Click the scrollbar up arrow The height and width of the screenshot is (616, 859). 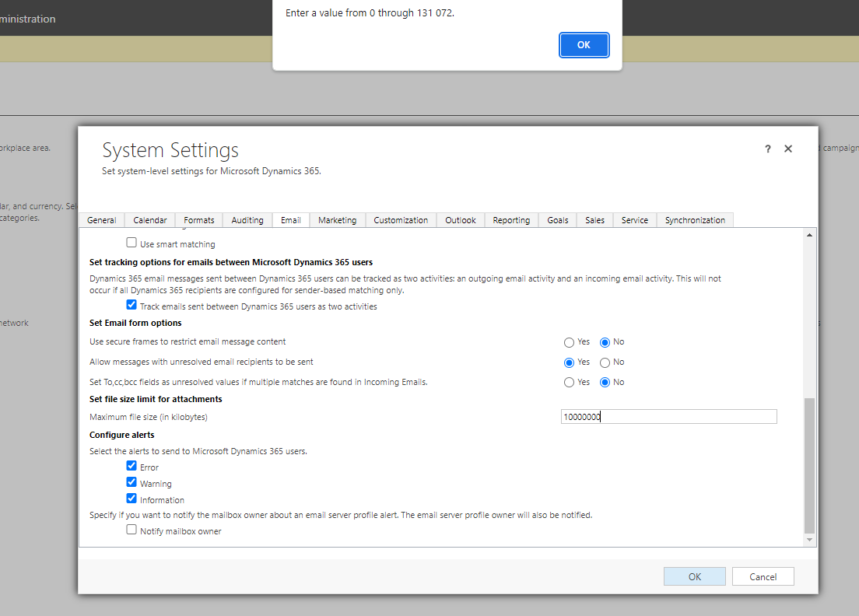(809, 235)
